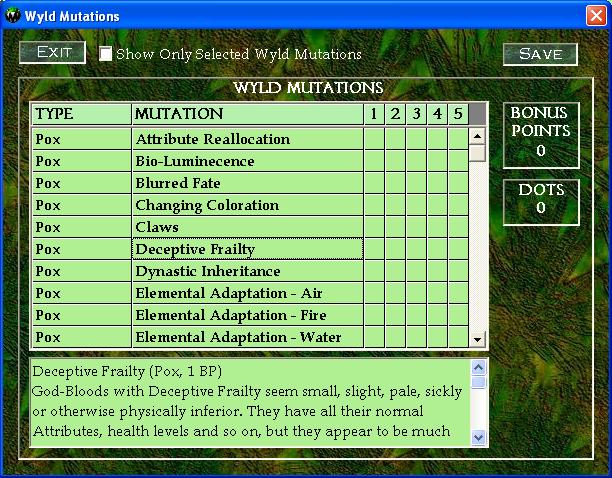Click column header 3
Viewport: 612px width, 478px height.
tap(416, 114)
